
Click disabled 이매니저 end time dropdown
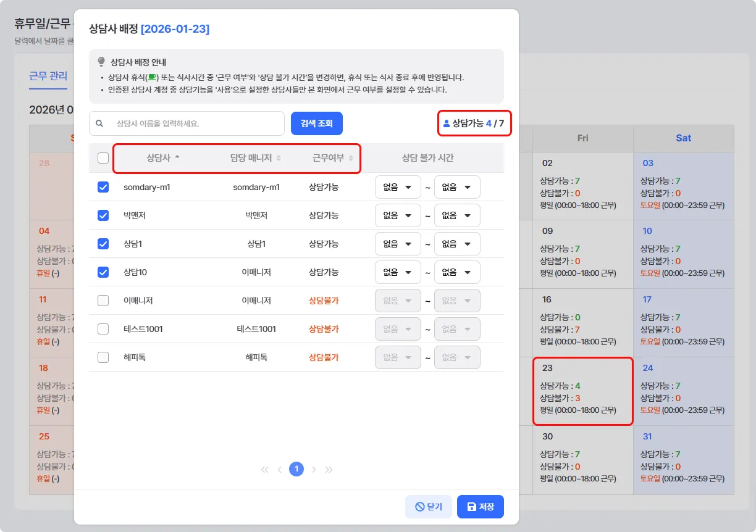coord(457,301)
